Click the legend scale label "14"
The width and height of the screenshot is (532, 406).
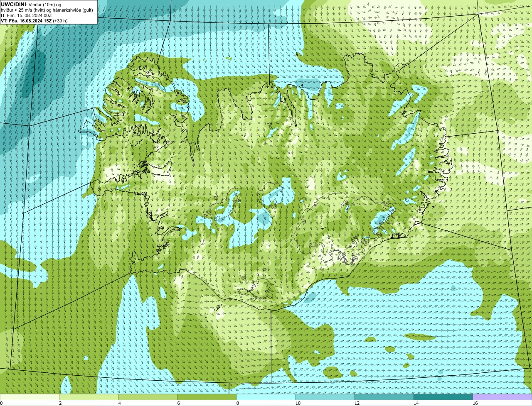(x=416, y=403)
